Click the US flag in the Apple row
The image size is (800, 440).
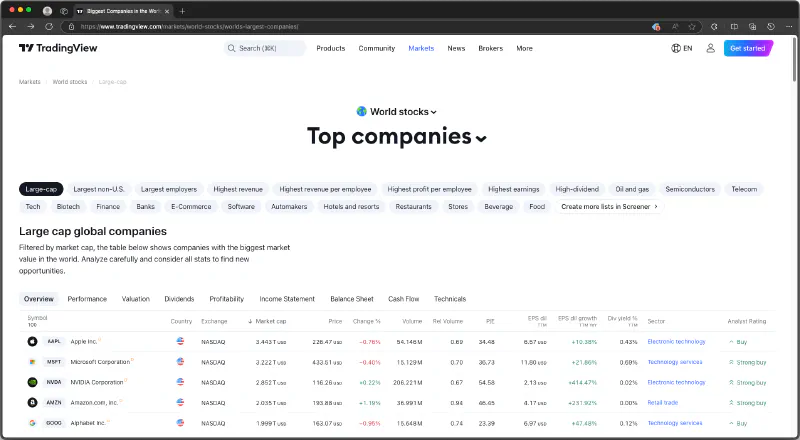(180, 341)
